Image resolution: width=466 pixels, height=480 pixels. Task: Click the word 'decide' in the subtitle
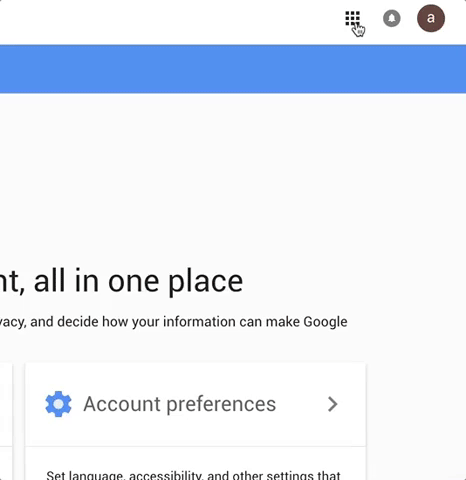pos(77,322)
